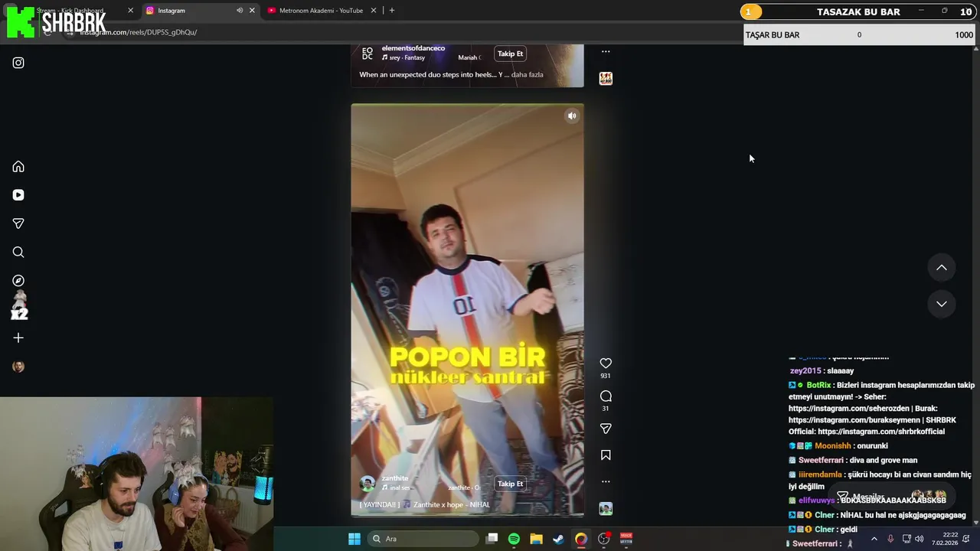Open Task View in the taskbar
Screen dimensions: 980x551
click(x=492, y=539)
